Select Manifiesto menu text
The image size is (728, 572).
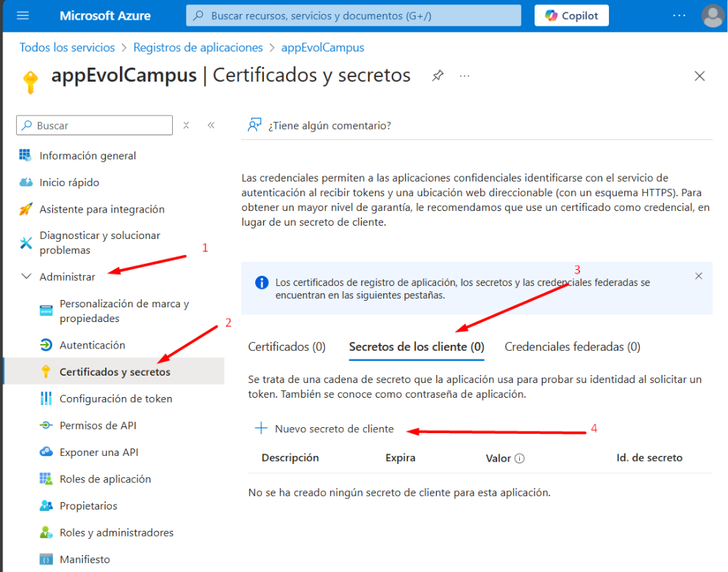coord(85,560)
